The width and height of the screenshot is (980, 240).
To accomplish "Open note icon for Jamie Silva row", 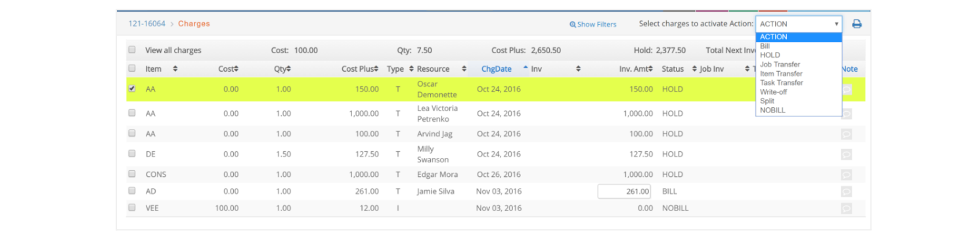I will [847, 191].
